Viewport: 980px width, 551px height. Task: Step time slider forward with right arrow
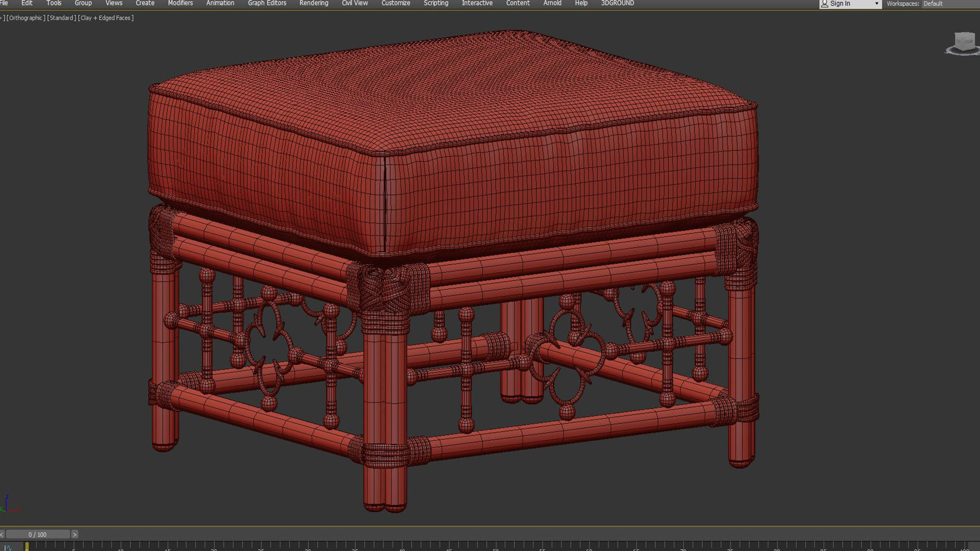coord(75,534)
